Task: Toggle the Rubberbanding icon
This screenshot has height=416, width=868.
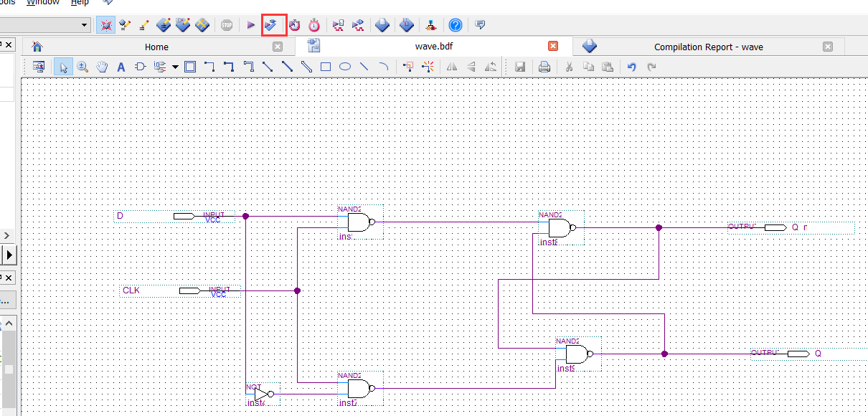Action: pyautogui.click(x=428, y=67)
